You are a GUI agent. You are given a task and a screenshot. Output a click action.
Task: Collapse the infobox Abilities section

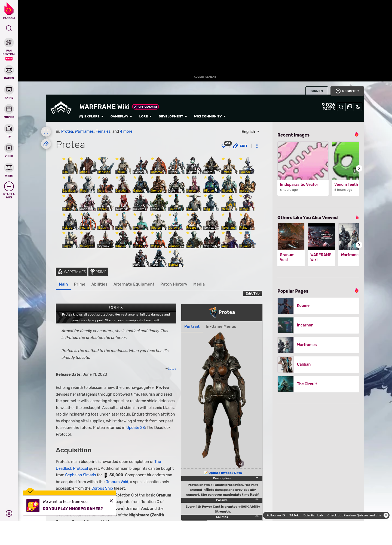(x=257, y=517)
